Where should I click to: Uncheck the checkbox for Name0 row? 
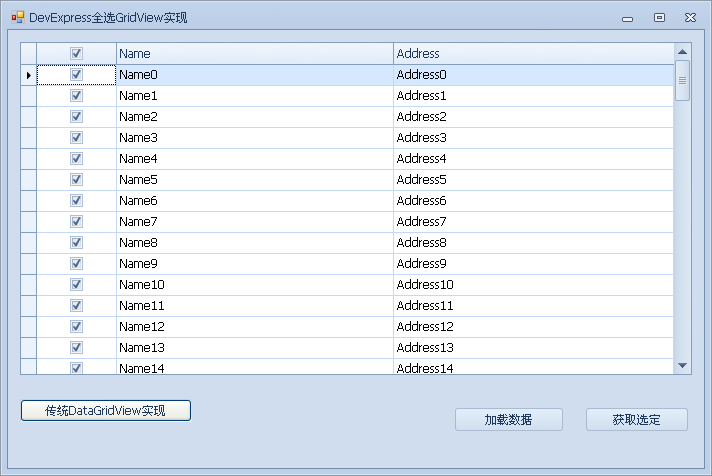tap(76, 75)
